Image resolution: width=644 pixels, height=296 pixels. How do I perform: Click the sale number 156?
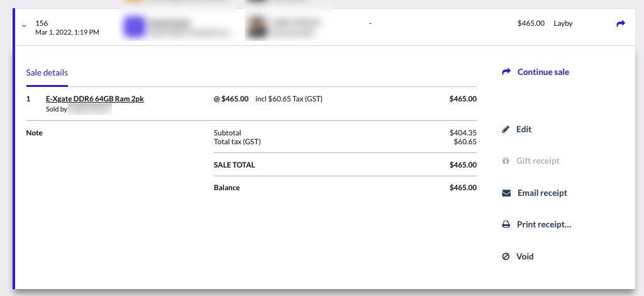[42, 23]
